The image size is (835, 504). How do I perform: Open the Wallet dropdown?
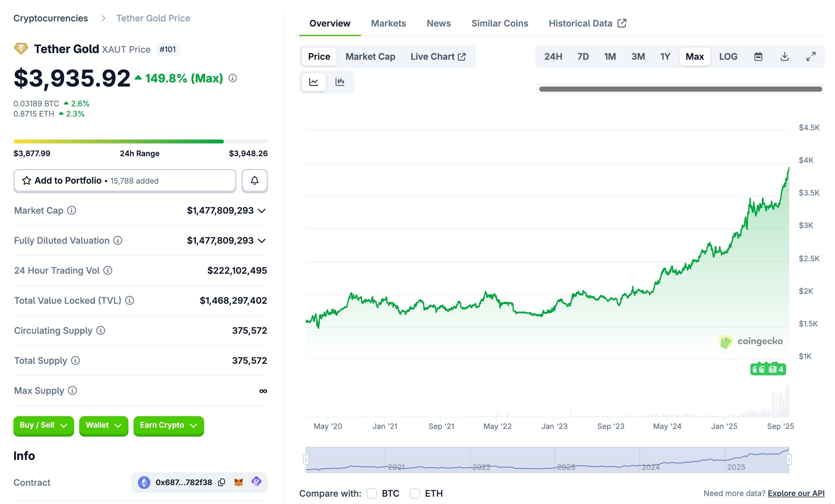click(x=103, y=425)
